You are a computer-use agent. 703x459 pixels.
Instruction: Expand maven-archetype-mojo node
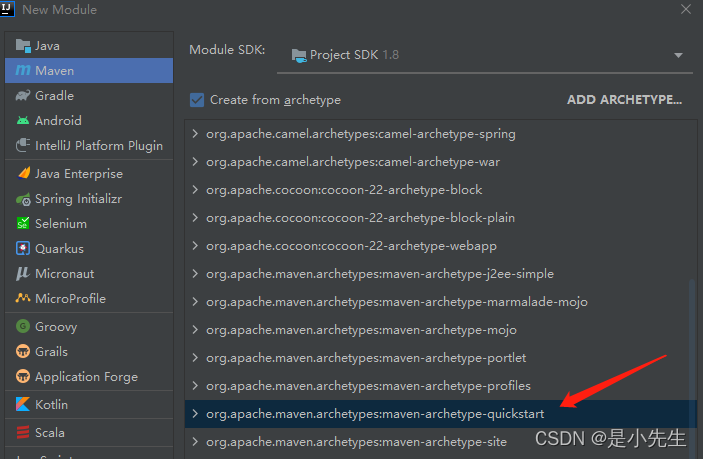click(x=195, y=329)
